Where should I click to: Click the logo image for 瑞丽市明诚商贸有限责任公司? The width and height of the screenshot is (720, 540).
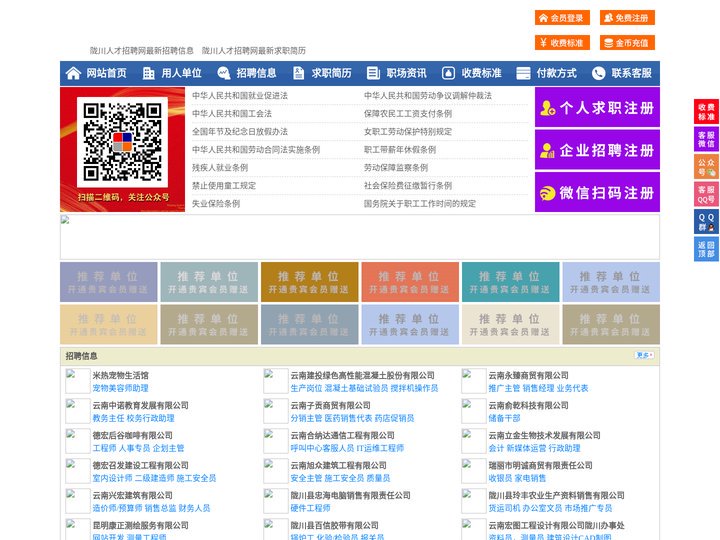coord(473,471)
